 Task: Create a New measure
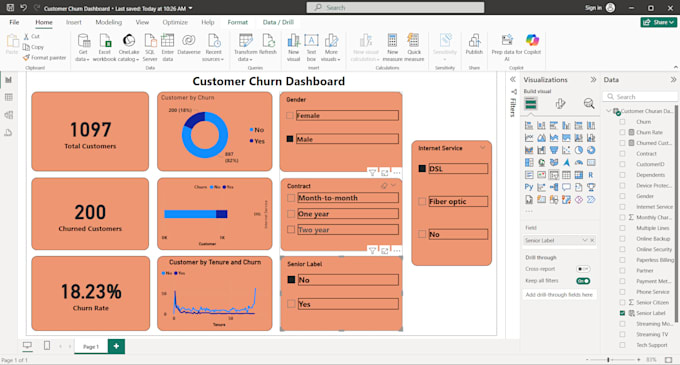tap(392, 48)
